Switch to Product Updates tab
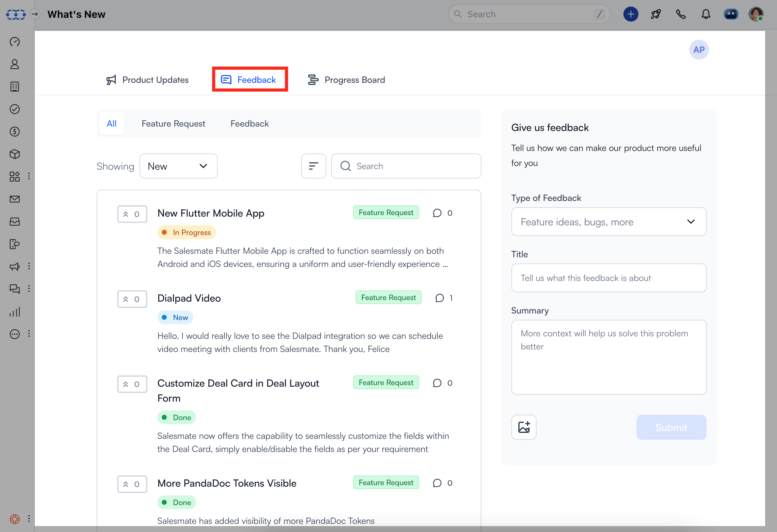The width and height of the screenshot is (777, 532). [x=147, y=80]
